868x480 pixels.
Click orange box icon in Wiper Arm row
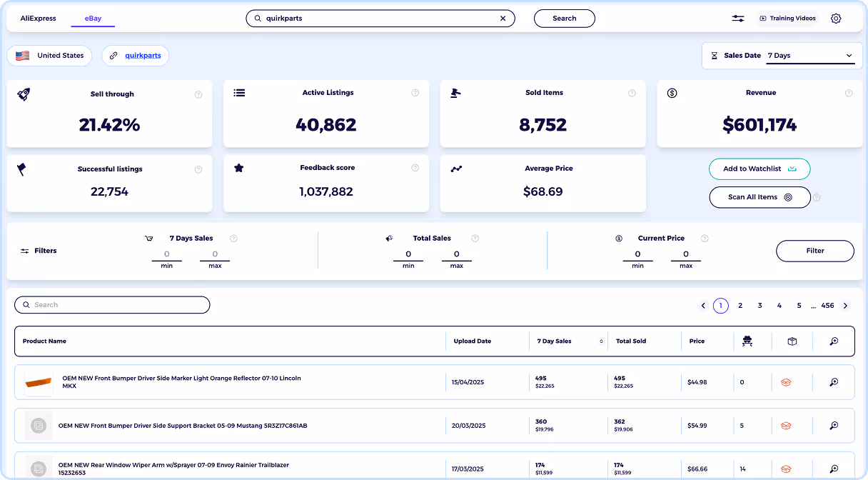click(x=786, y=469)
